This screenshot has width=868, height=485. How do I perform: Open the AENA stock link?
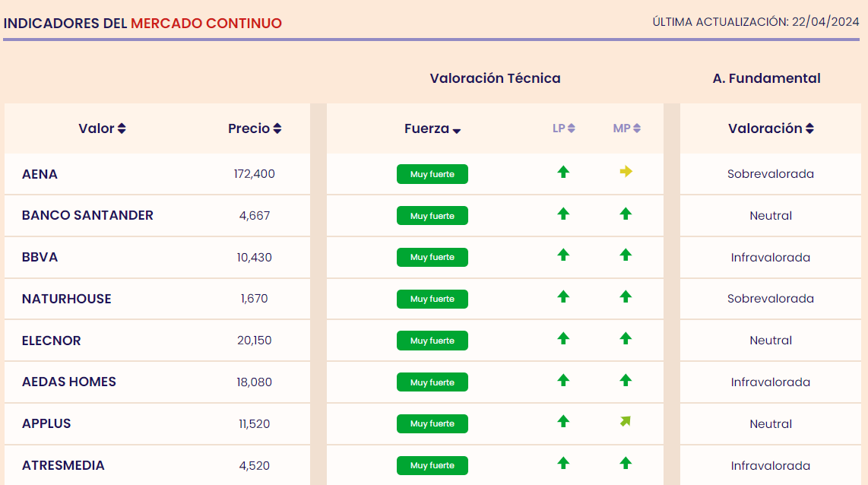click(40, 174)
